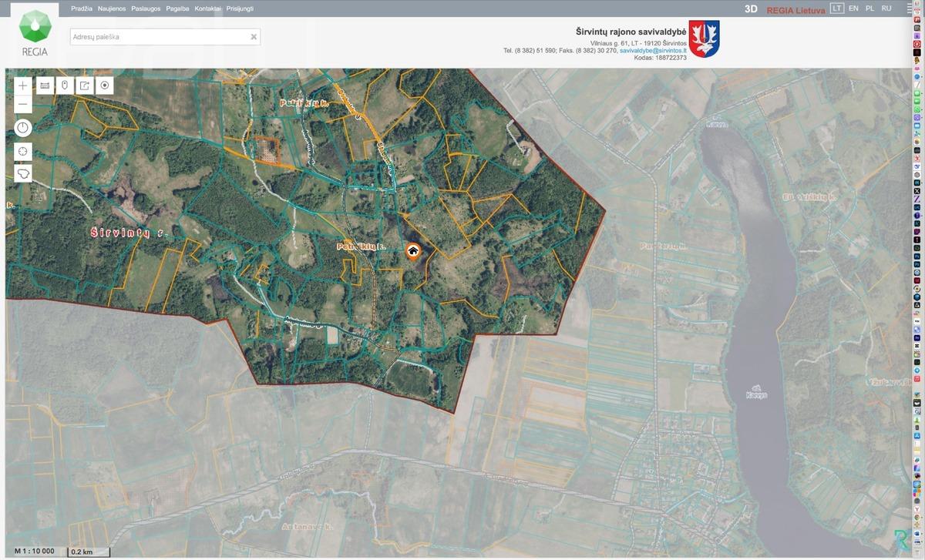The height and width of the screenshot is (560, 925).
Task: Select the ruler measurement tool
Action: coord(45,86)
